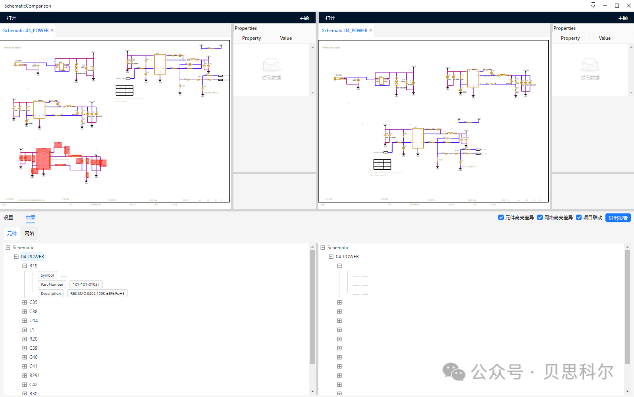Open the title bar options dropdown icon
The width and height of the screenshot is (634, 397).
(x=593, y=5)
